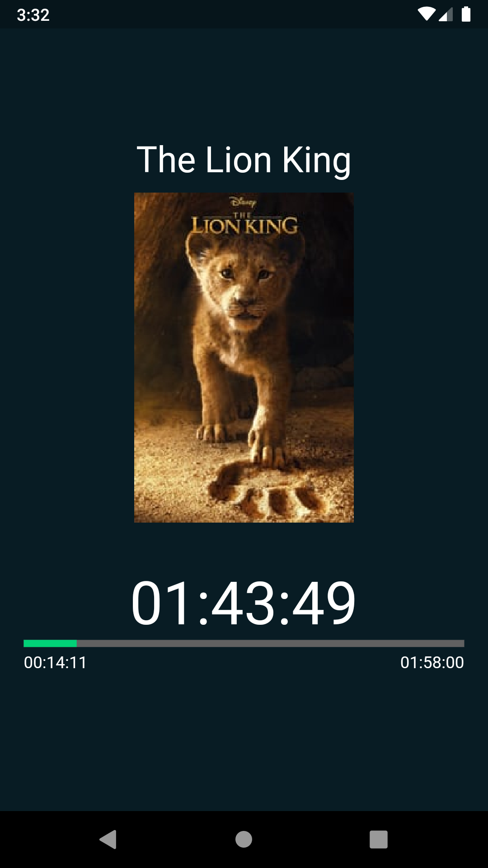Click the gray unplayed portion of progress bar
The width and height of the screenshot is (488, 868).
point(271,643)
